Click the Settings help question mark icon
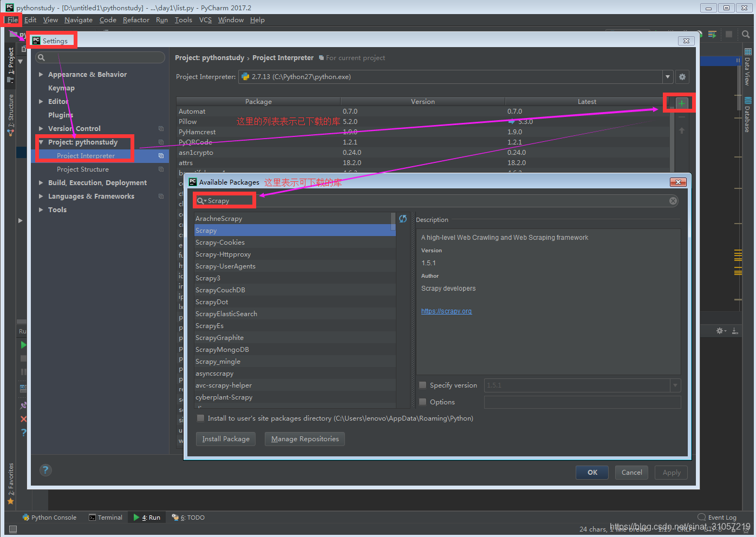 [45, 470]
